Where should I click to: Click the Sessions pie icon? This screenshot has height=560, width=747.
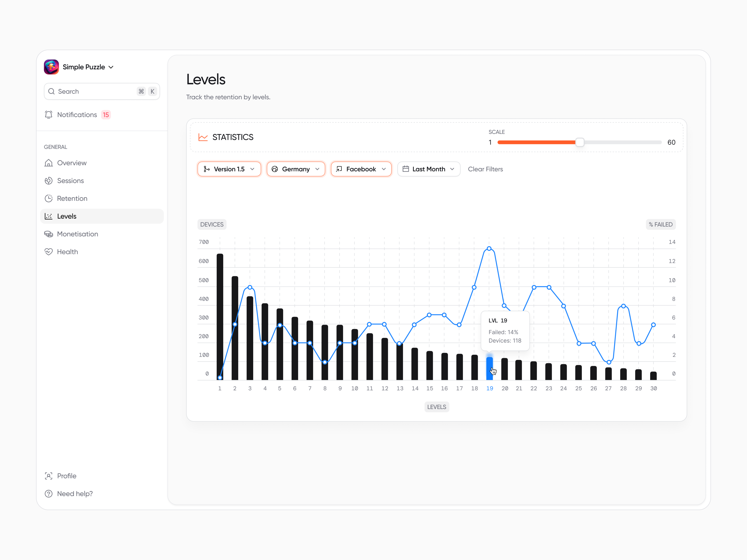click(49, 181)
